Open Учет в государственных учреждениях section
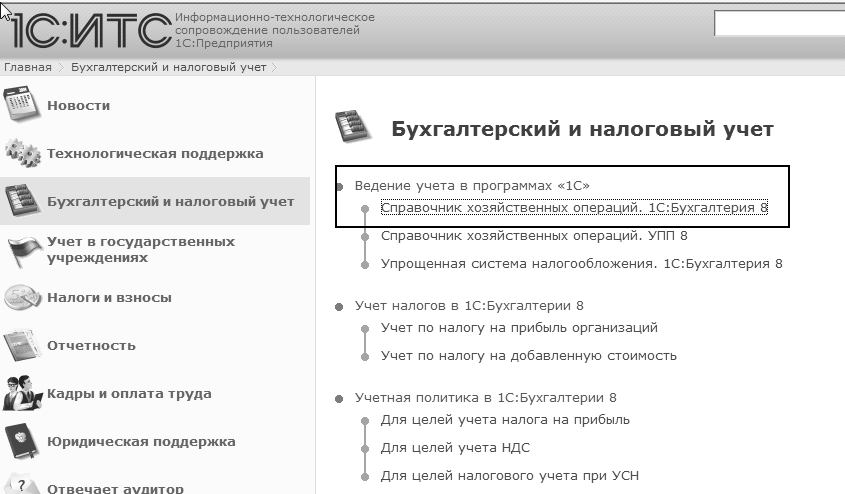 [141, 249]
